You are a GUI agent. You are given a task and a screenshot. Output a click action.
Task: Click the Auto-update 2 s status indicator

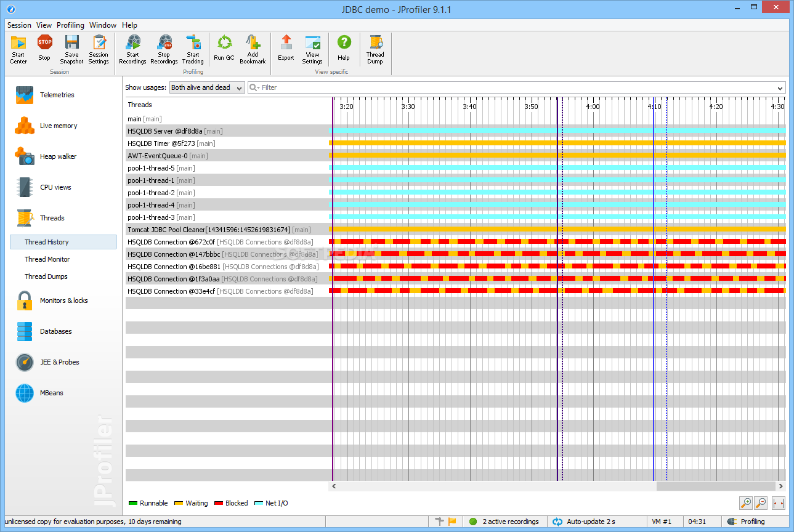[x=584, y=522]
